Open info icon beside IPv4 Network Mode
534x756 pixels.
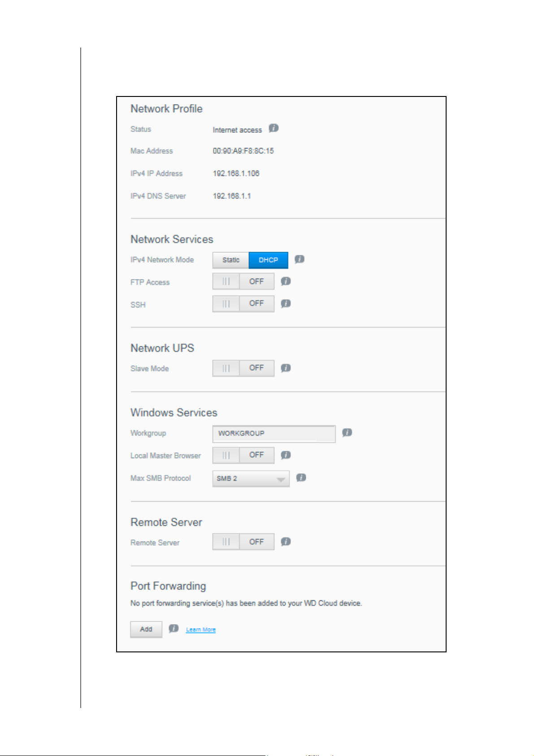tap(300, 259)
